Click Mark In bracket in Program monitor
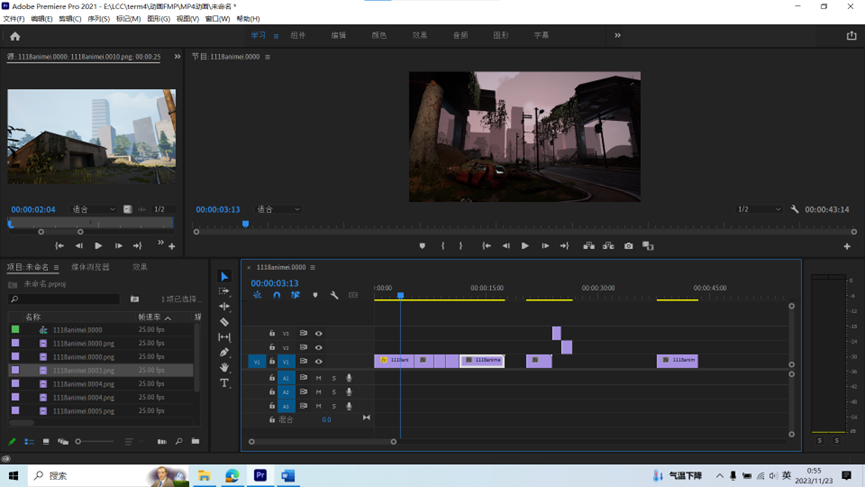Screen dimensions: 865x487 tap(442, 246)
